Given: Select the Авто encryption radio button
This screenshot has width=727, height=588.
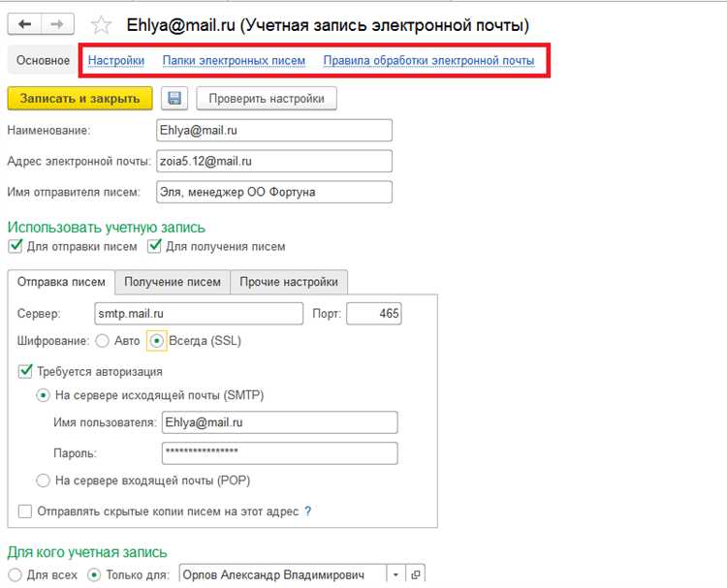Looking at the screenshot, I should tap(102, 341).
